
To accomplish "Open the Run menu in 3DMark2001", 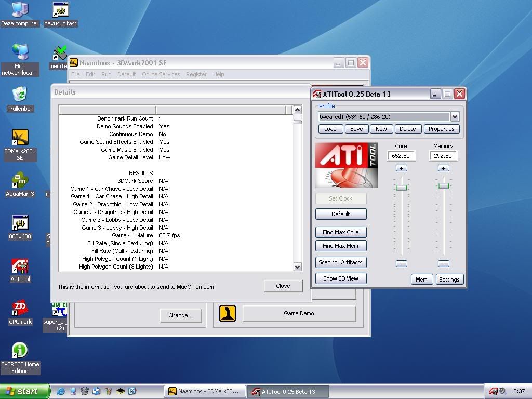I will [106, 74].
